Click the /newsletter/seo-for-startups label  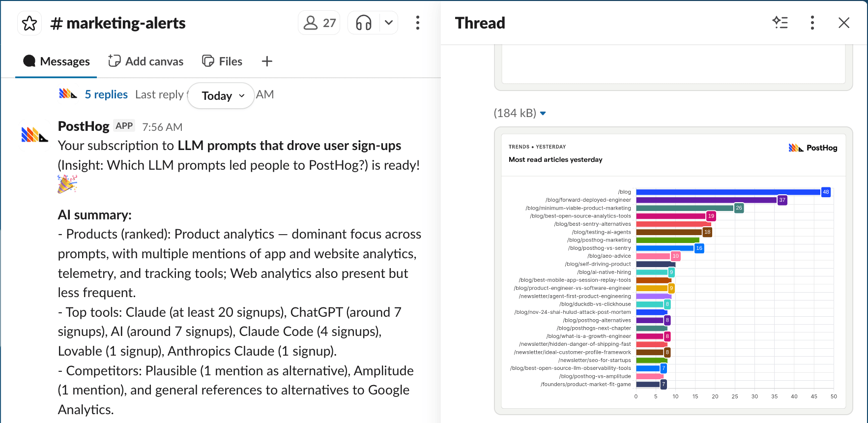click(x=594, y=360)
